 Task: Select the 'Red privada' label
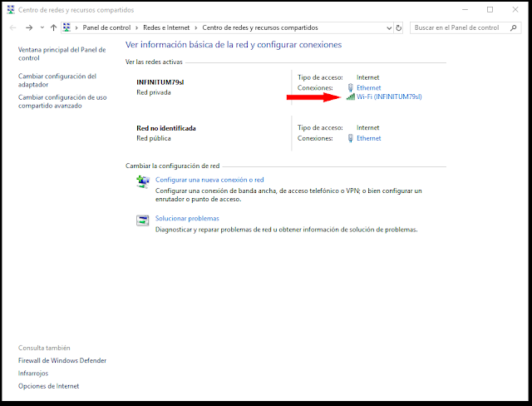154,92
